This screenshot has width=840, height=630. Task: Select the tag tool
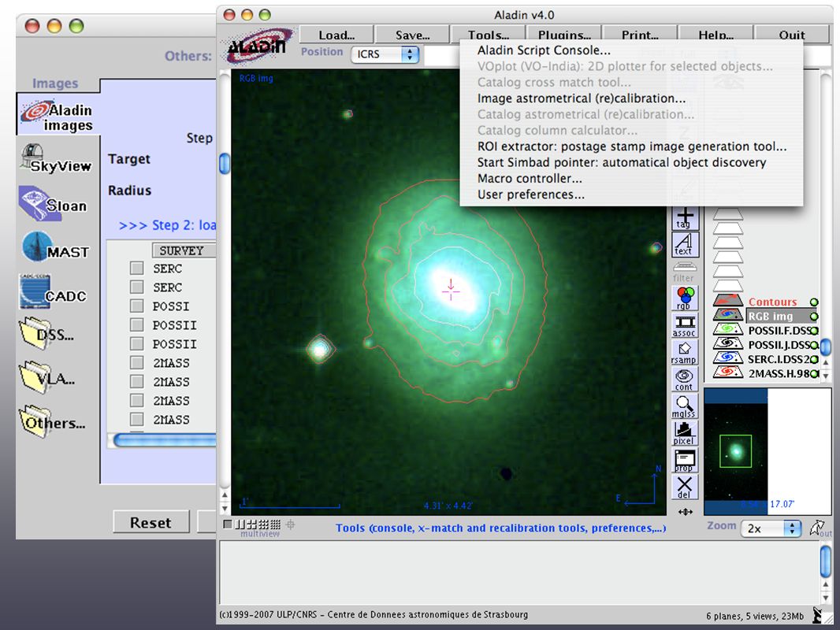tap(686, 218)
